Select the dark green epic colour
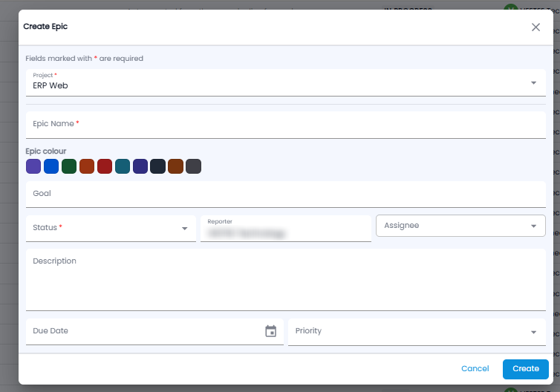This screenshot has width=560, height=392. (x=69, y=166)
